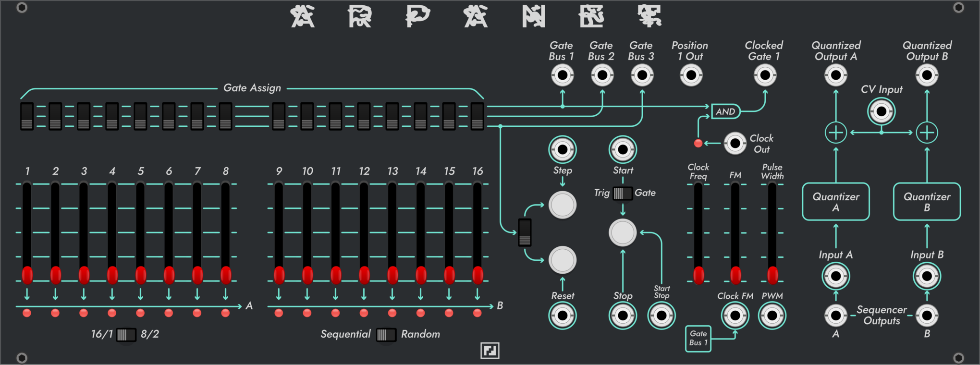Click the step 10 slider handle
980x365 pixels.
tap(307, 275)
